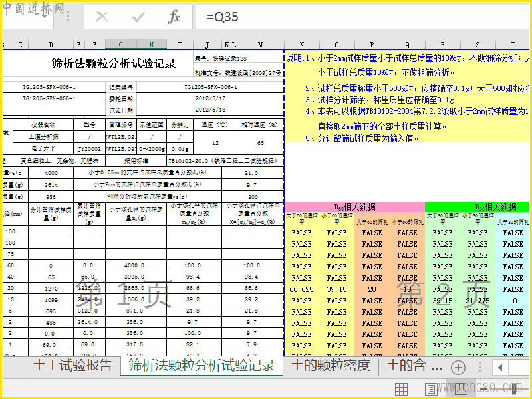Click the 管理编号 header cell

point(121,125)
